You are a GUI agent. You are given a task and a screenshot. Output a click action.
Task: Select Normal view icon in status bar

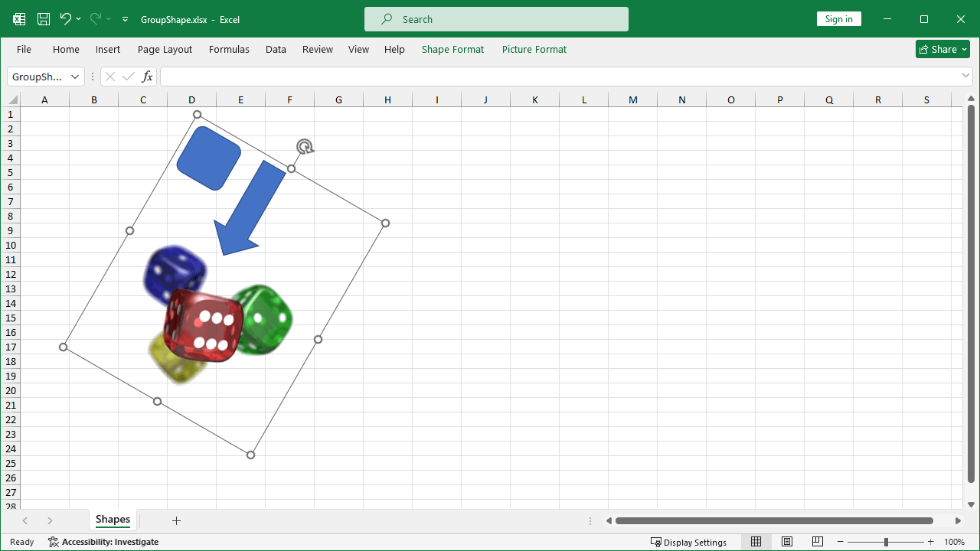click(756, 542)
